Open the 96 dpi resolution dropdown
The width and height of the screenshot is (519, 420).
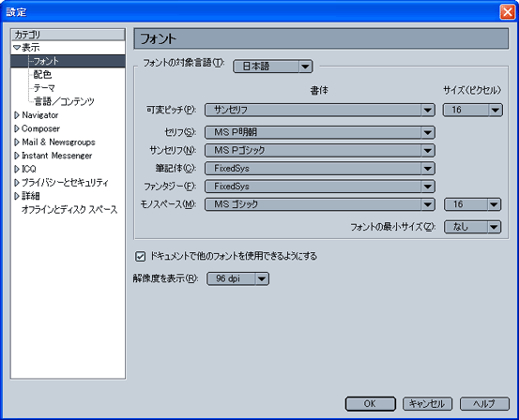coord(237,278)
